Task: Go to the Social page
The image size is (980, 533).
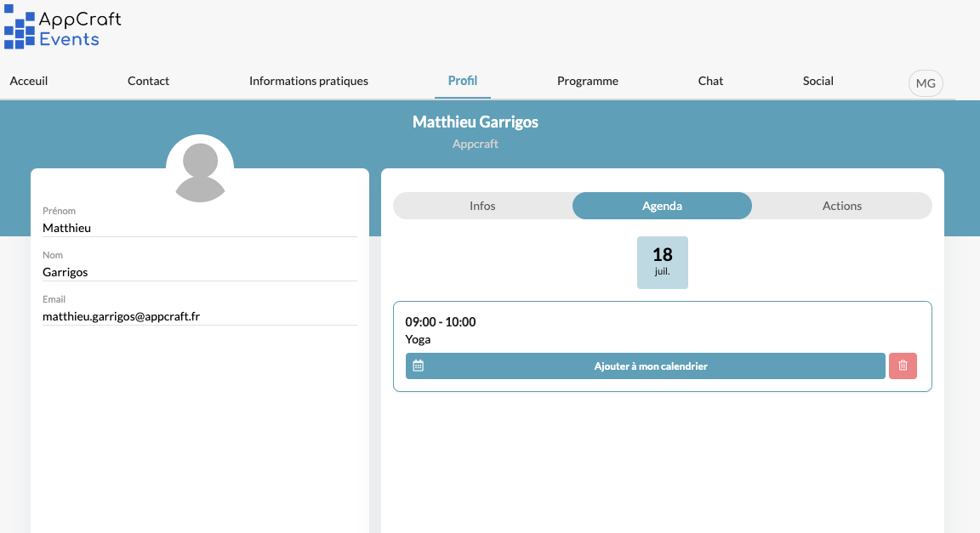Action: click(x=818, y=82)
